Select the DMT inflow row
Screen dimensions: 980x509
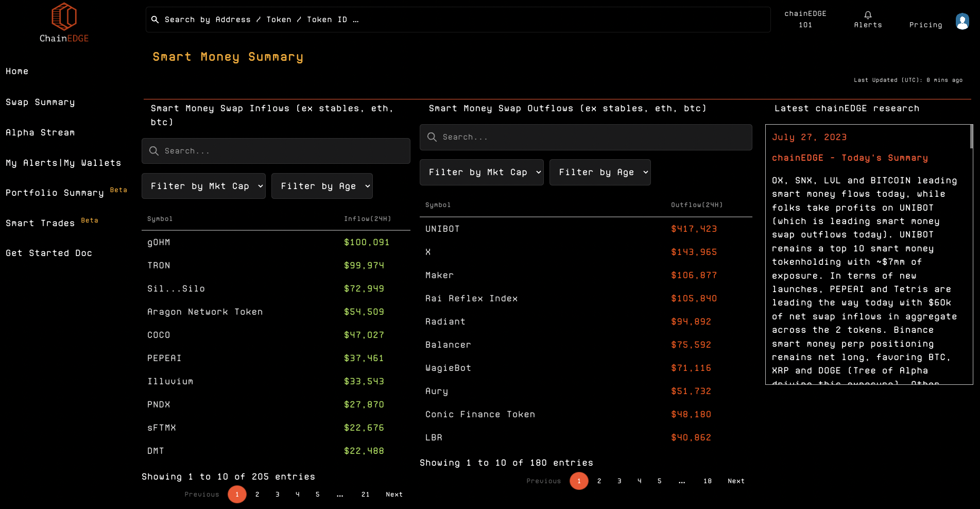tap(276, 451)
